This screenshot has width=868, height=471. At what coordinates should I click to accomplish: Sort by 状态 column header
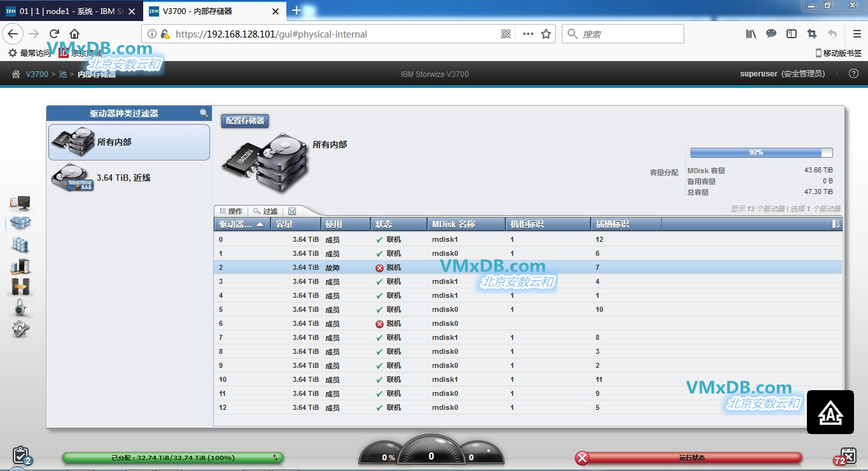[x=398, y=224]
